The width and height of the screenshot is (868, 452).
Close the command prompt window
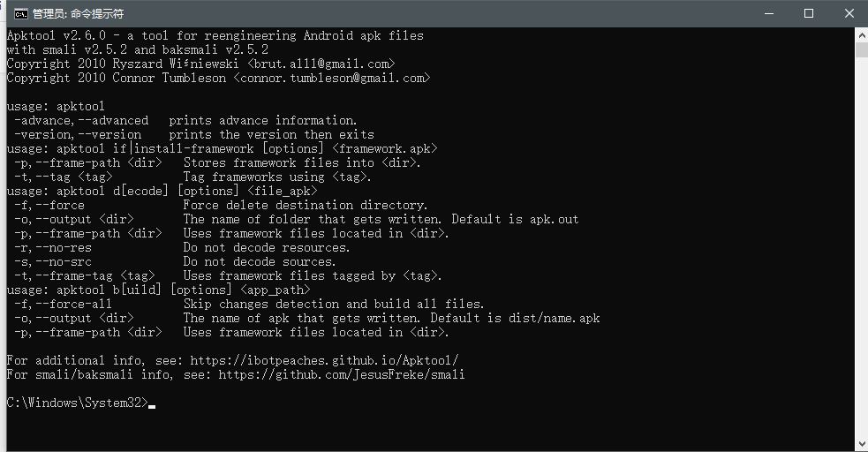[x=849, y=13]
